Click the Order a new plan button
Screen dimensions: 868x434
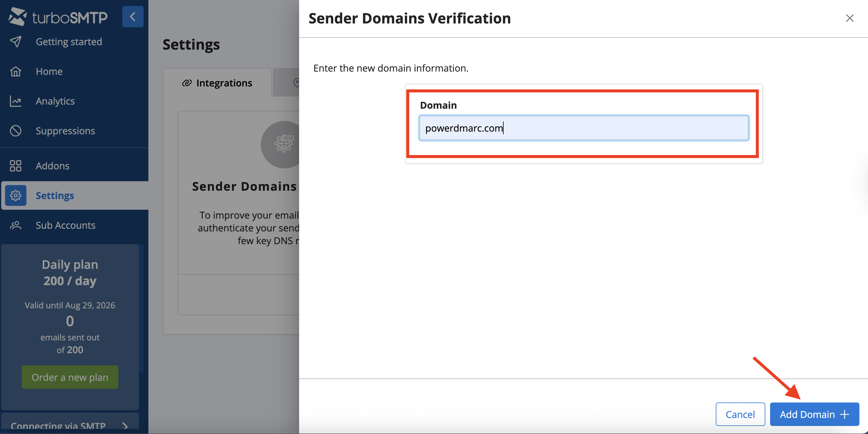[70, 377]
